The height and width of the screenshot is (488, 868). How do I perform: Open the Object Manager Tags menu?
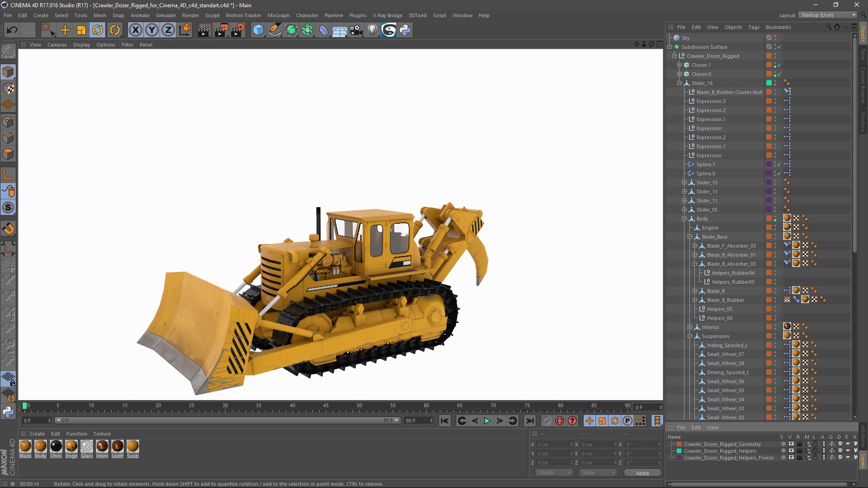coord(754,27)
